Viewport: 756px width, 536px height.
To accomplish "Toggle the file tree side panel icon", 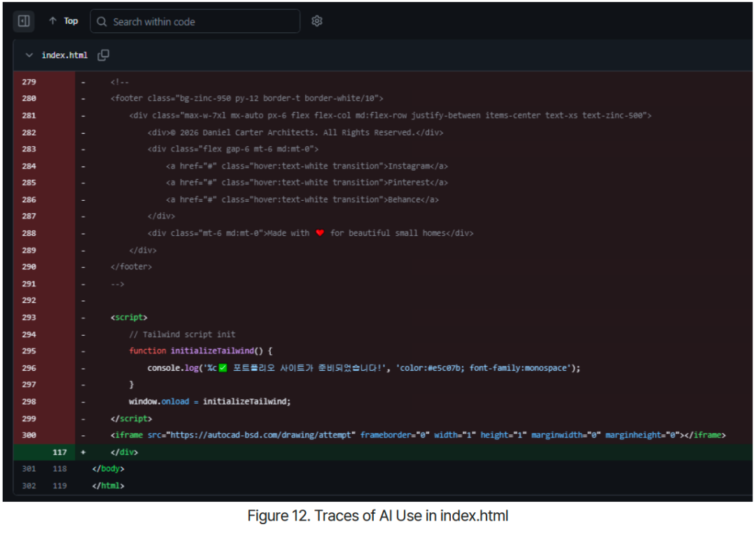I will 24,21.
